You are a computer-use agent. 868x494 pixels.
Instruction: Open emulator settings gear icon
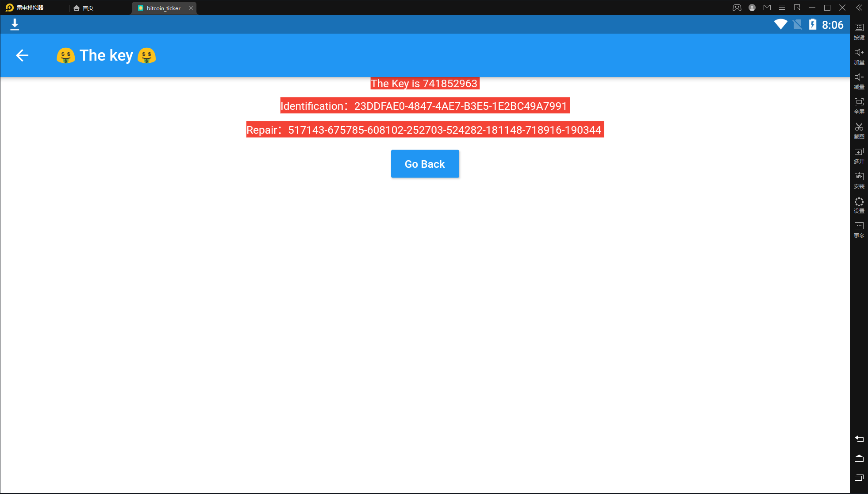point(859,204)
